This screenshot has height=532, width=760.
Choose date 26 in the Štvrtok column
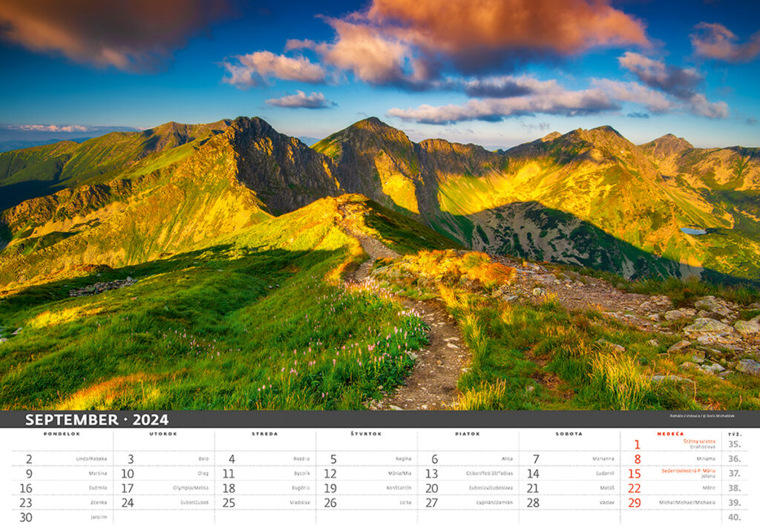[330, 502]
